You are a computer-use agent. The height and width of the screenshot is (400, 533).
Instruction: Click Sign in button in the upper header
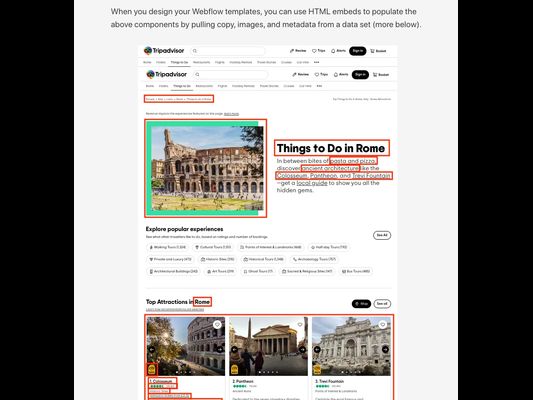(358, 51)
